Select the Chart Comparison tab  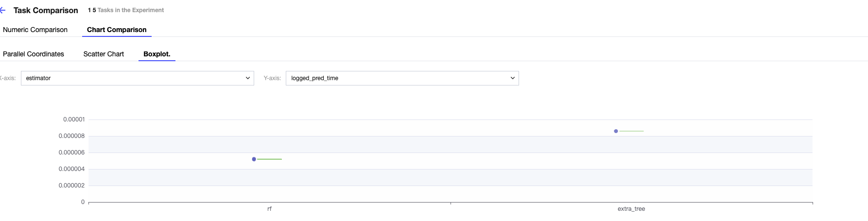point(117,30)
